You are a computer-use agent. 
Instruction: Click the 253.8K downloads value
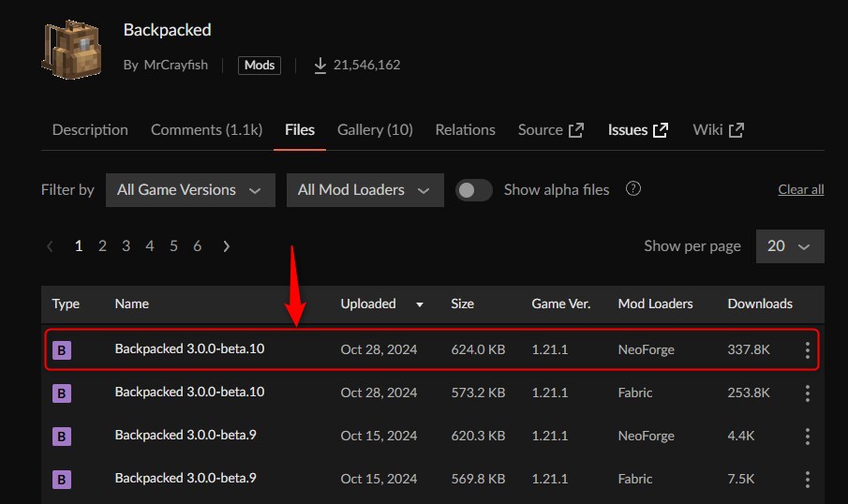pos(749,393)
